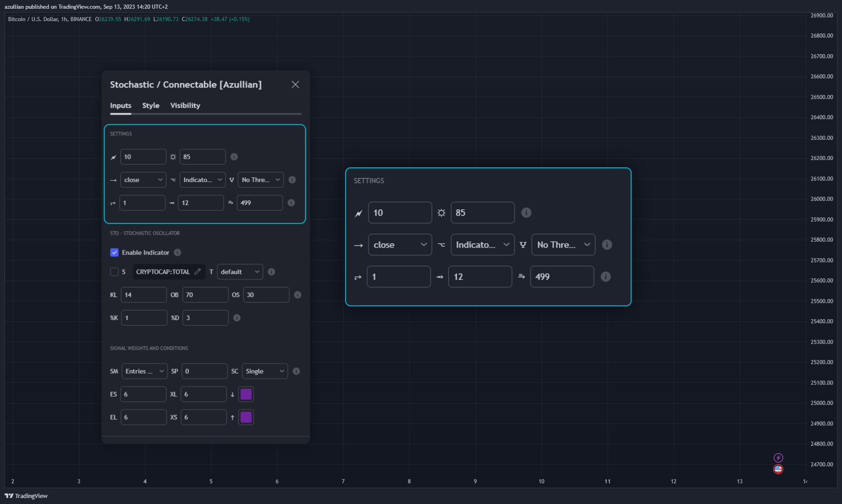This screenshot has height=504, width=842.
Task: Check the S symbol checkbox
Action: pos(114,272)
